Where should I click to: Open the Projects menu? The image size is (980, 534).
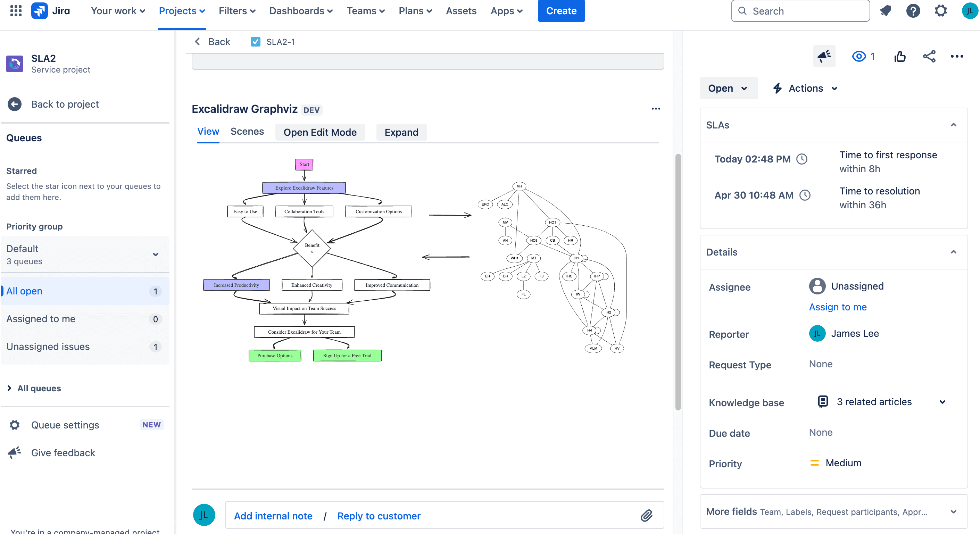point(182,11)
